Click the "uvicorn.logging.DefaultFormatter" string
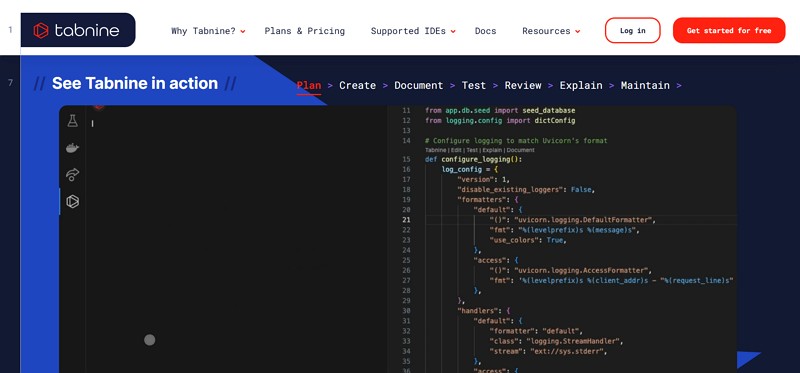Viewport: 800px width, 373px height. pyautogui.click(x=584, y=220)
